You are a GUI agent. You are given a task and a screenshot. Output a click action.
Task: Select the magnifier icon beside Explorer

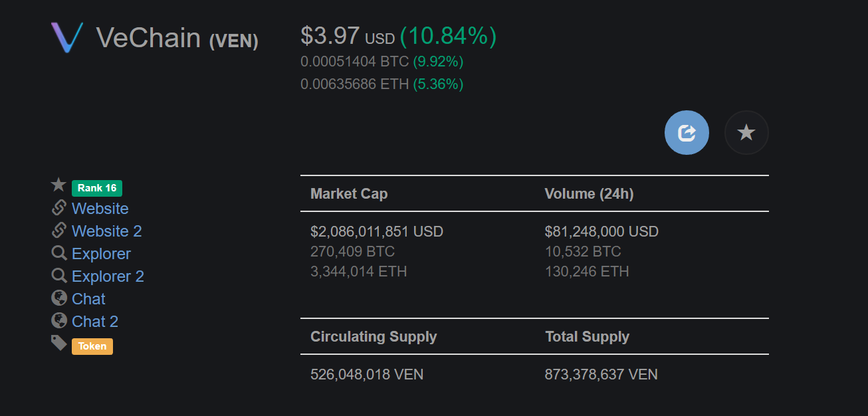(58, 253)
